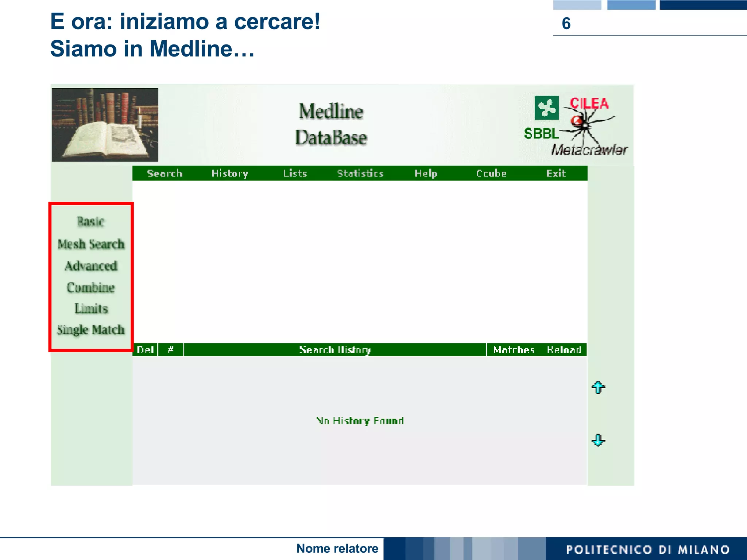The image size is (747, 560).
Task: Open the Lists menu
Action: pos(295,173)
